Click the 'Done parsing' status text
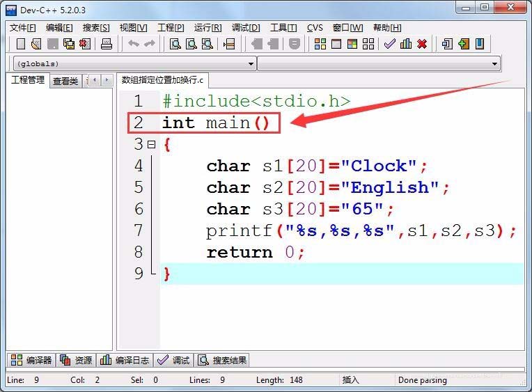The height and width of the screenshot is (392, 532). pyautogui.click(x=423, y=380)
